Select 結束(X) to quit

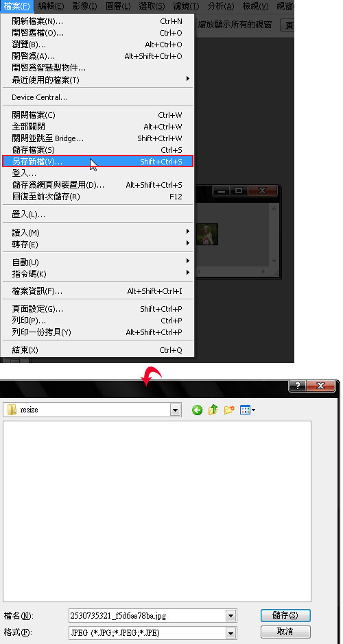tap(97, 350)
